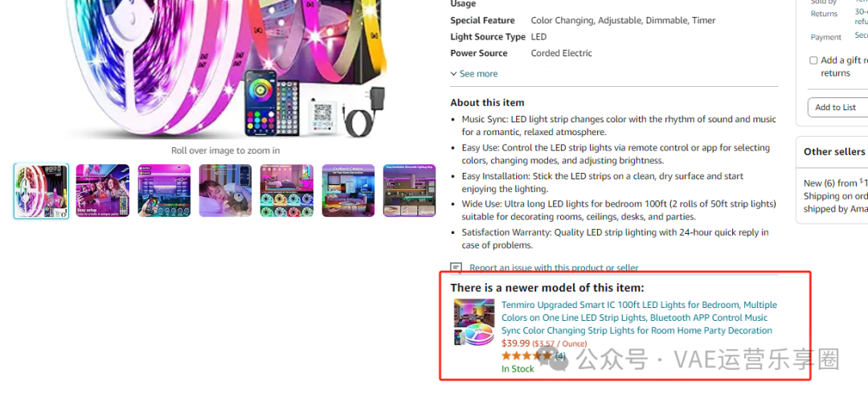Select the sixth living room thumbnail

click(x=348, y=191)
